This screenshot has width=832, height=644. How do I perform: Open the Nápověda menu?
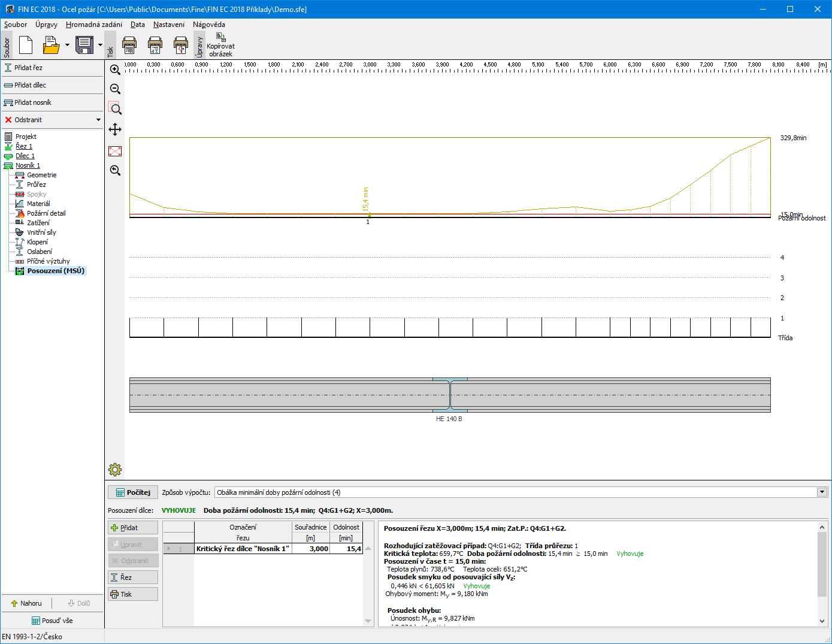pos(209,25)
